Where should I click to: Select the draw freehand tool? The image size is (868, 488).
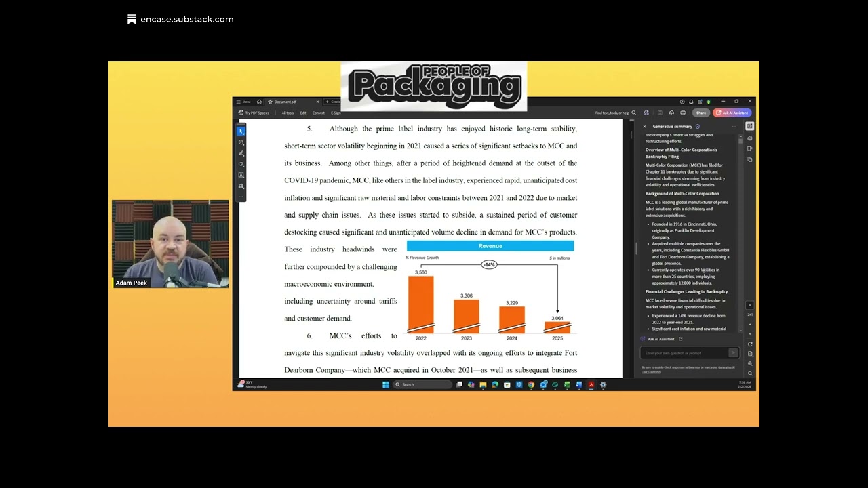point(241,164)
